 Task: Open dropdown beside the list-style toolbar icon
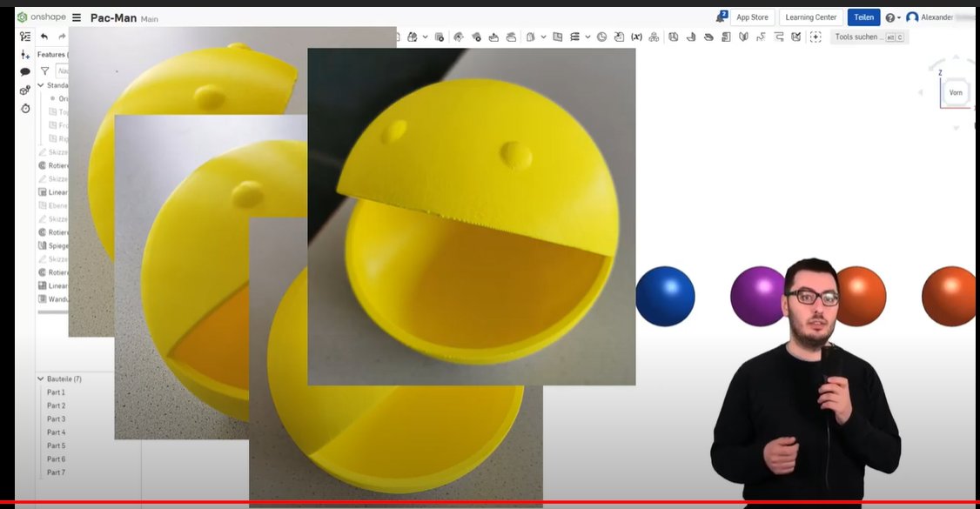click(x=587, y=37)
